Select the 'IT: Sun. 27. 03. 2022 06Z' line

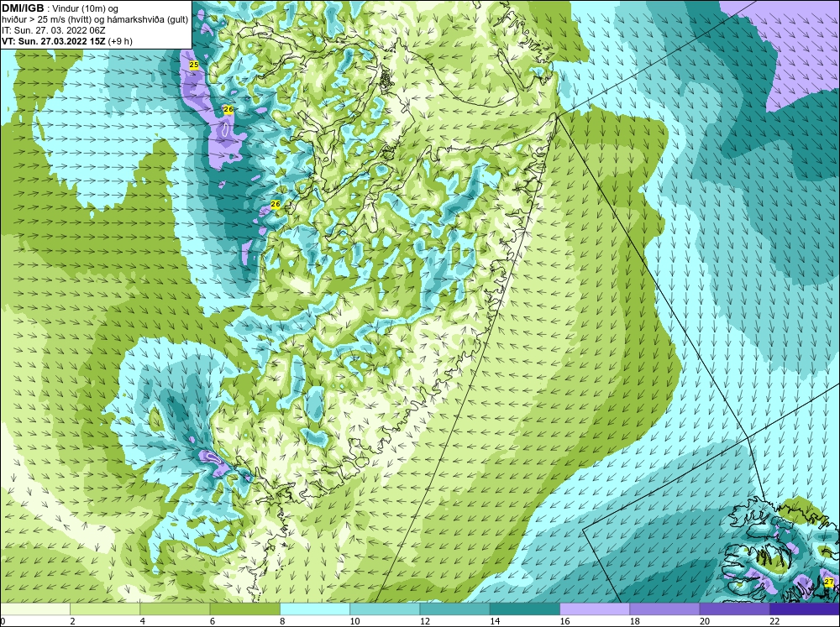click(x=54, y=30)
